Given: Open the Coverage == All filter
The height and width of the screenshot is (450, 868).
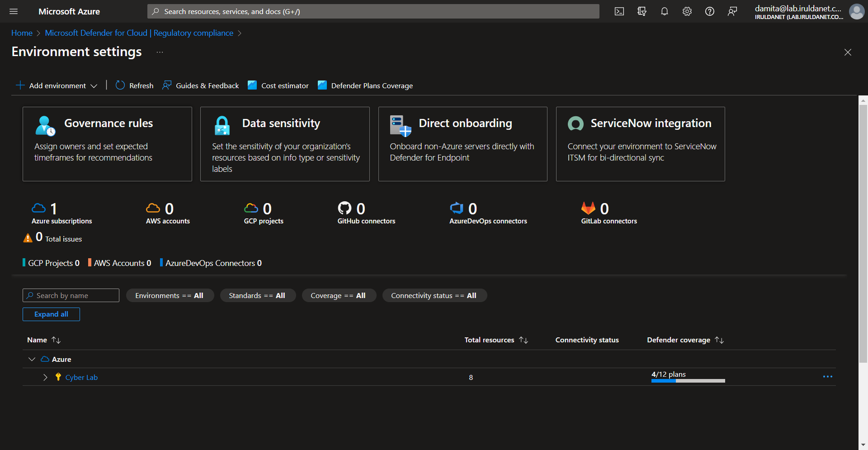Looking at the screenshot, I should [338, 295].
